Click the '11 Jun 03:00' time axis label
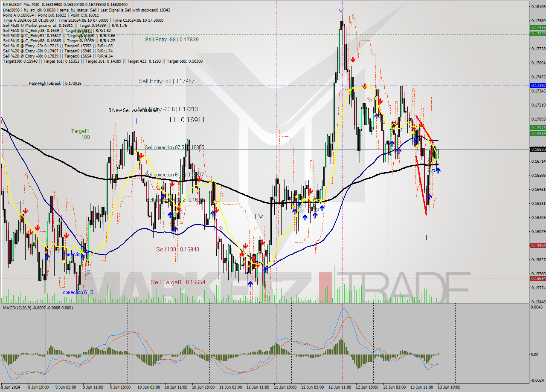 coord(230,387)
